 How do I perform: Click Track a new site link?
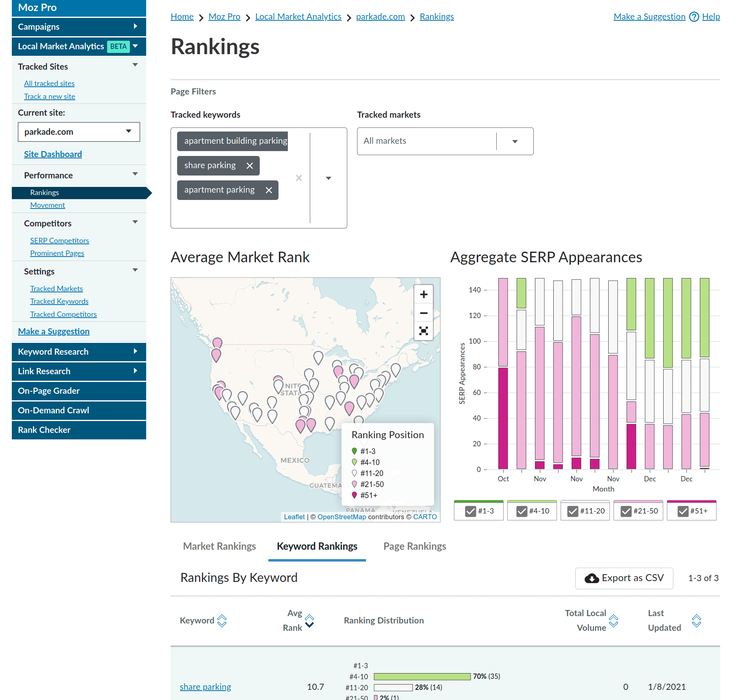[50, 97]
